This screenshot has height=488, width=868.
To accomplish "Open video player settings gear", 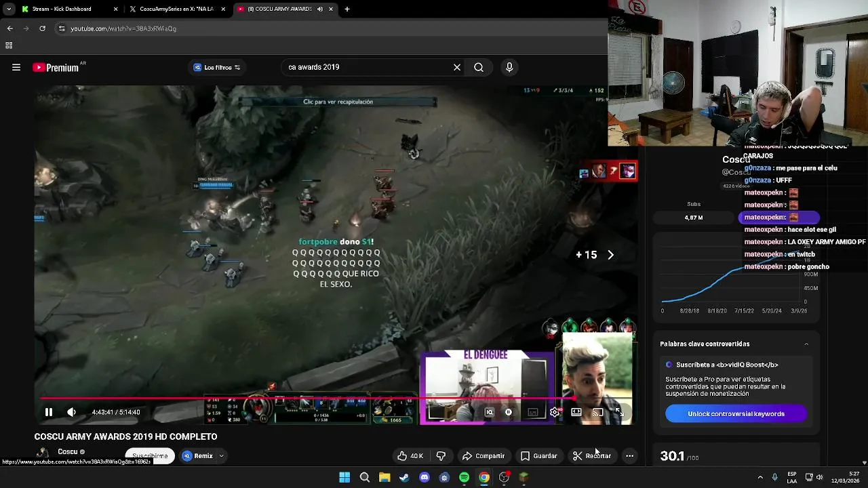I will [x=555, y=412].
